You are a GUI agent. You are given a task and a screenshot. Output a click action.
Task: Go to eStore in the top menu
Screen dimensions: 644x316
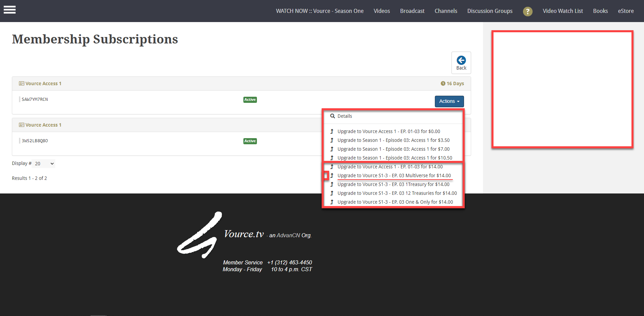pyautogui.click(x=626, y=11)
